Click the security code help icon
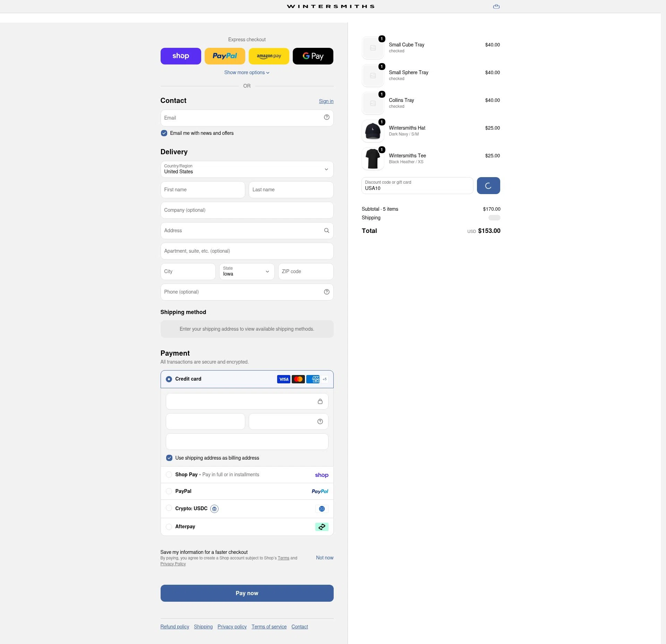666x644 pixels. 320,421
